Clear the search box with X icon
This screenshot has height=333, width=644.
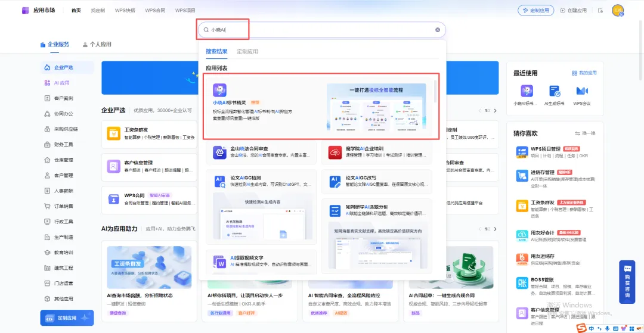[438, 30]
